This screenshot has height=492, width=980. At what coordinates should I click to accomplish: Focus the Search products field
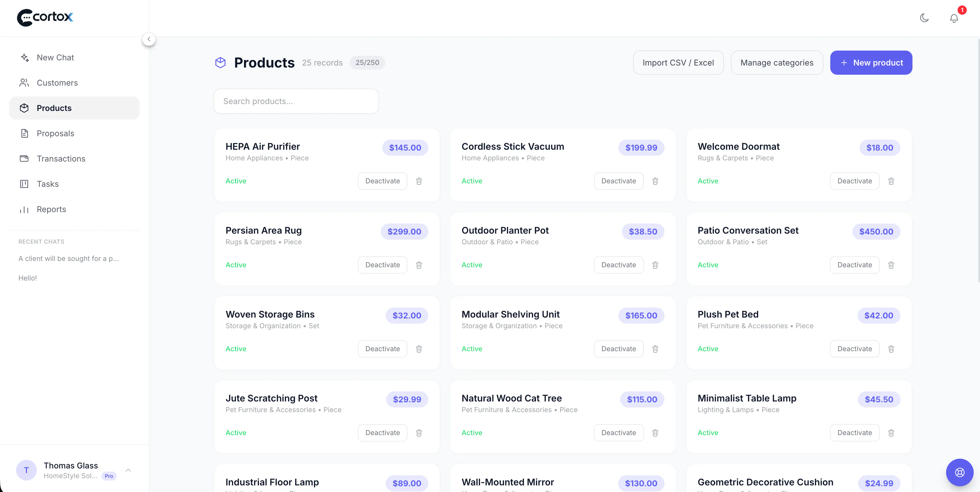296,101
